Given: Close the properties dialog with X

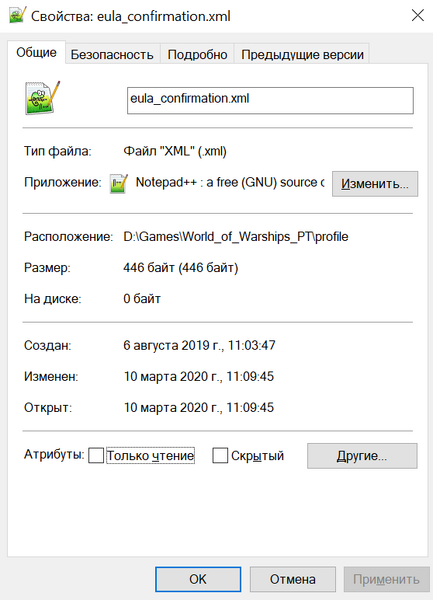Looking at the screenshot, I should (x=418, y=15).
